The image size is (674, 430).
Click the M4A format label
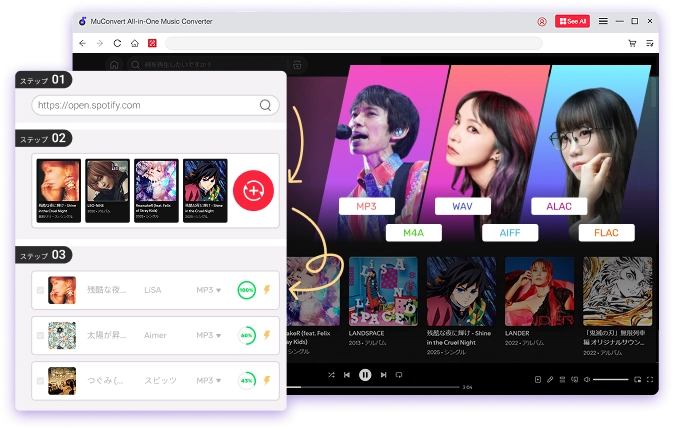[x=414, y=233]
